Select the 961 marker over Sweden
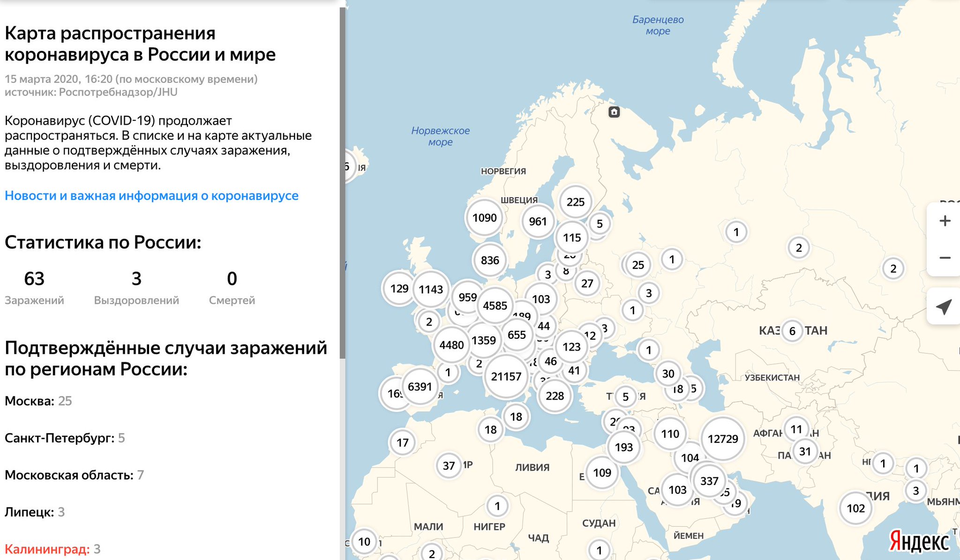Screen dimensions: 960x560 pyautogui.click(x=538, y=221)
